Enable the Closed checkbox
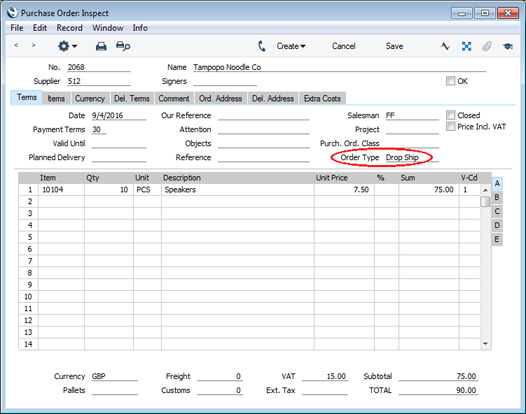Screen dimensions: 526x414 pos(450,115)
